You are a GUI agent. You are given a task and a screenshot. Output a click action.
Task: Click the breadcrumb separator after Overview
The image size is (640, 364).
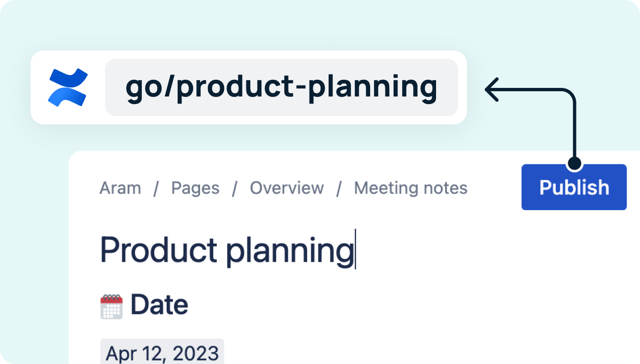tap(339, 188)
